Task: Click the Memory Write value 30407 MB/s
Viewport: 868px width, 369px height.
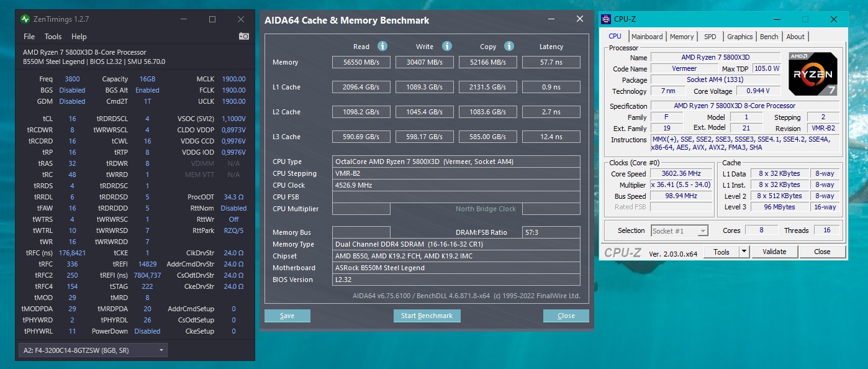Action: 425,62
